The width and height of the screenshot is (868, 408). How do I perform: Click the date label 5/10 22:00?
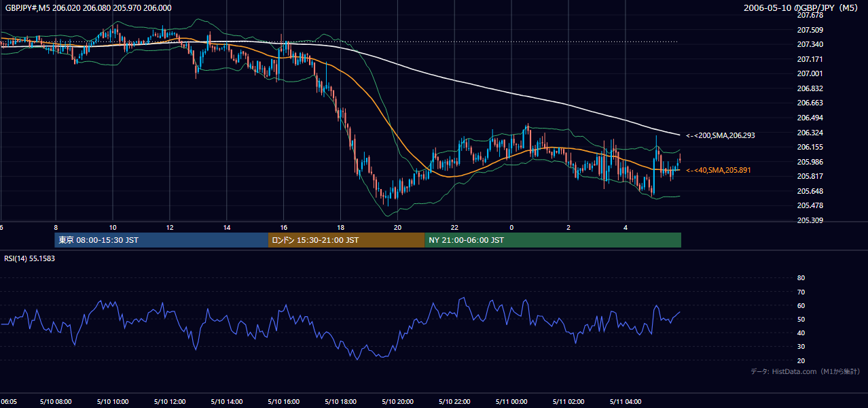(455, 401)
